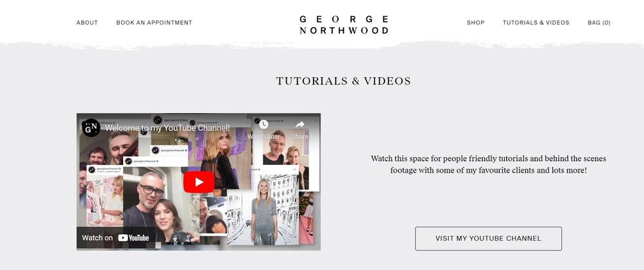The image size is (644, 270).
Task: Click the Share arrow icon on video
Action: [x=300, y=124]
